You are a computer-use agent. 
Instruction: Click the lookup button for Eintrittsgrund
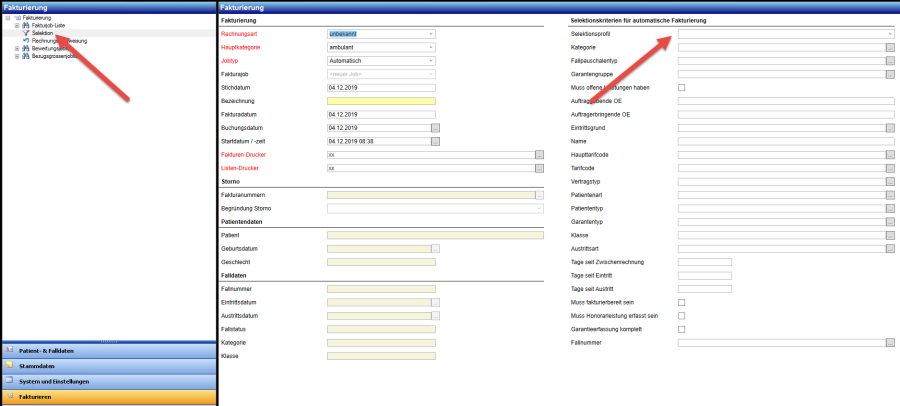click(x=890, y=128)
